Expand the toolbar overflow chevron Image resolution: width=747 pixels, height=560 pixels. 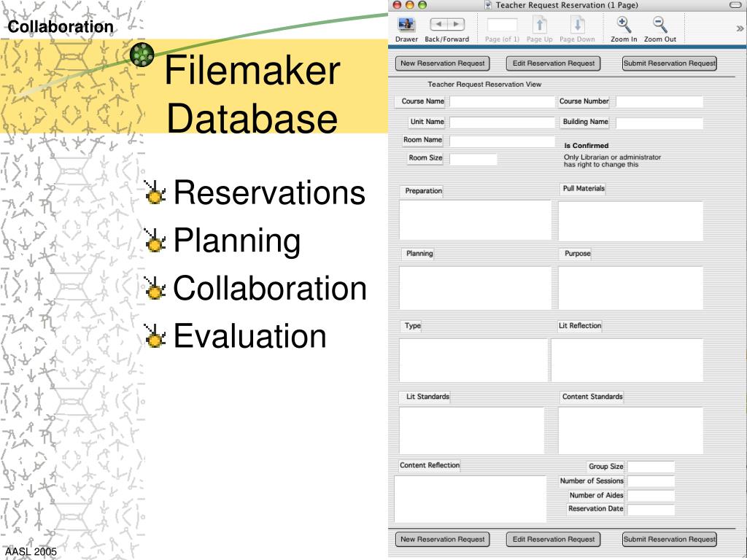(740, 28)
